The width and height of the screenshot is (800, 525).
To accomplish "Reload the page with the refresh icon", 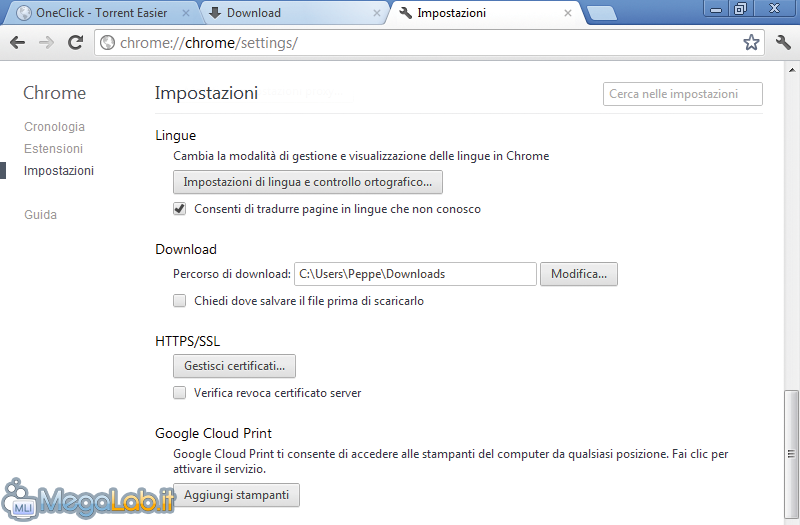I will (76, 43).
